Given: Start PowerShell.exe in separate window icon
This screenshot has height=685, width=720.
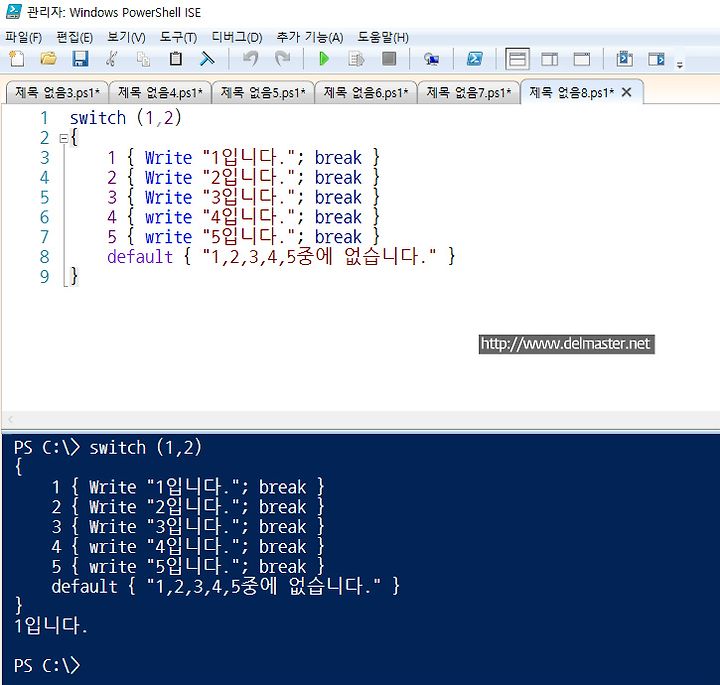Looking at the screenshot, I should point(474,59).
